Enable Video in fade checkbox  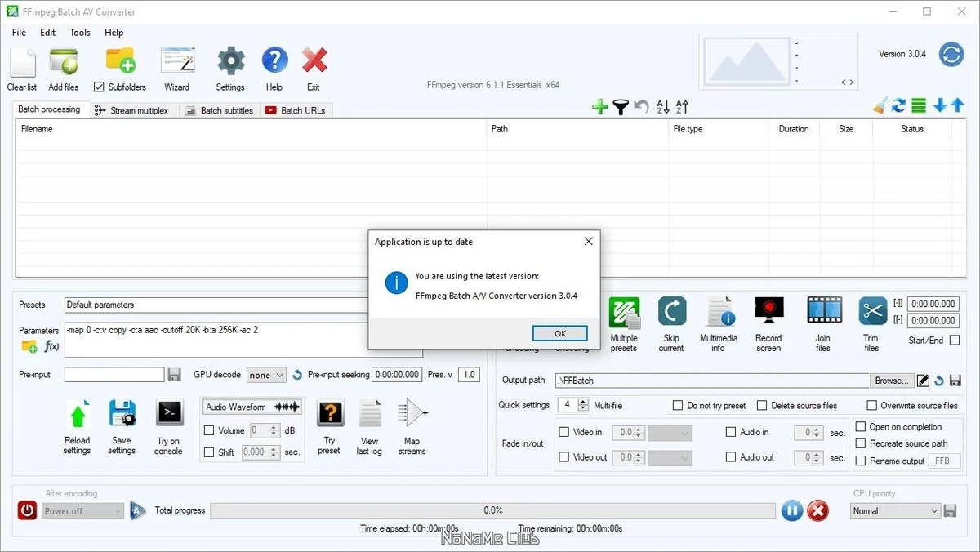564,433
